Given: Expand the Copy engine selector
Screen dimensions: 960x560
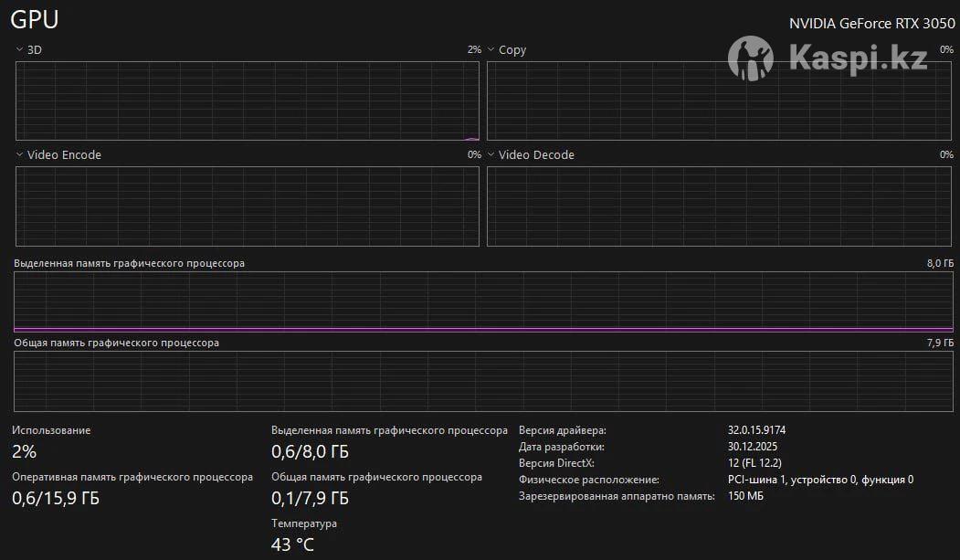Looking at the screenshot, I should tap(491, 50).
